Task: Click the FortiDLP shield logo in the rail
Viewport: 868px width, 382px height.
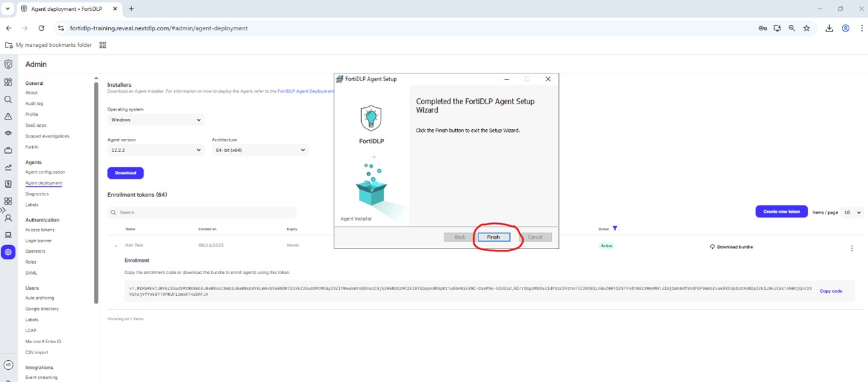Action: (8, 64)
